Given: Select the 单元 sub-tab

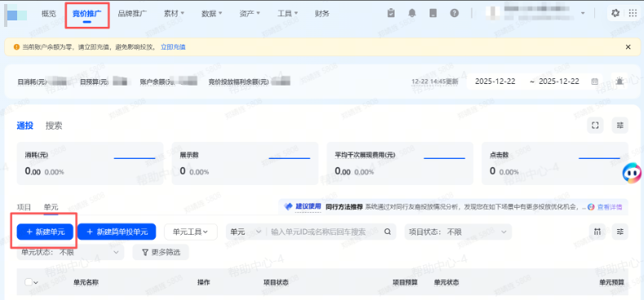Looking at the screenshot, I should 51,207.
